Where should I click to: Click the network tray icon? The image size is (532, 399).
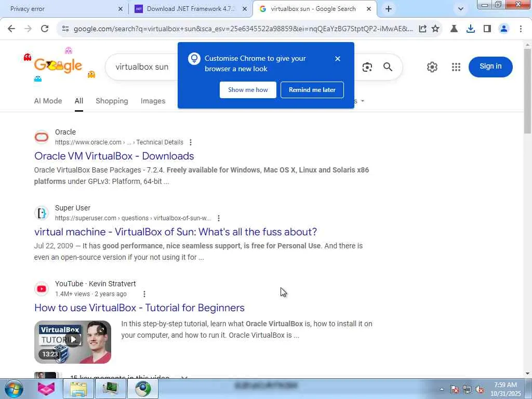(x=467, y=390)
